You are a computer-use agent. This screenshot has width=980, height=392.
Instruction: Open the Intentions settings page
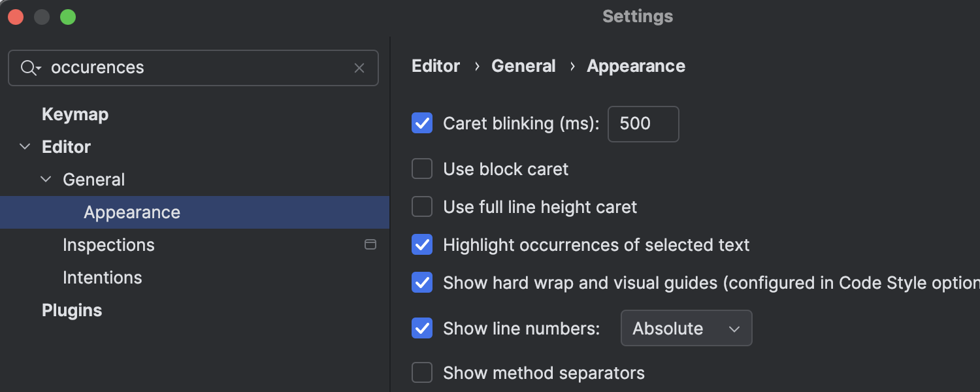(x=102, y=278)
